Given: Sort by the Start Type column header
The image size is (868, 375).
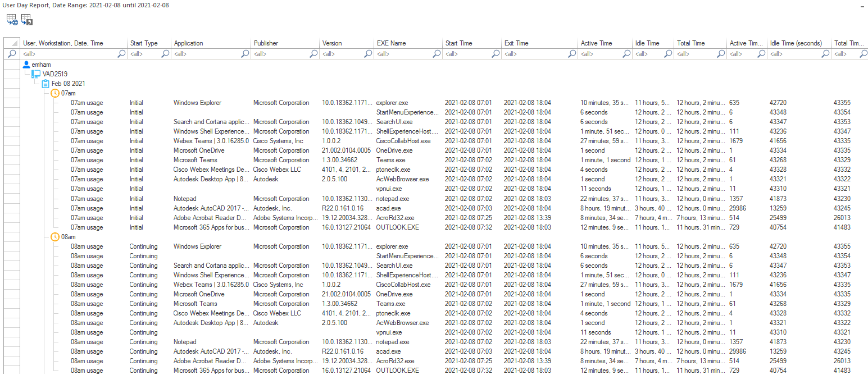Looking at the screenshot, I should point(144,43).
